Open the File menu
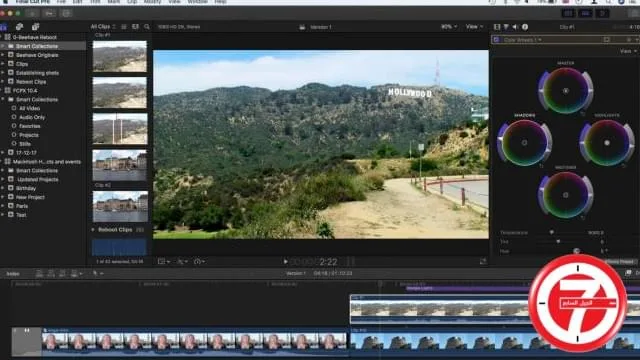 (61, 2)
